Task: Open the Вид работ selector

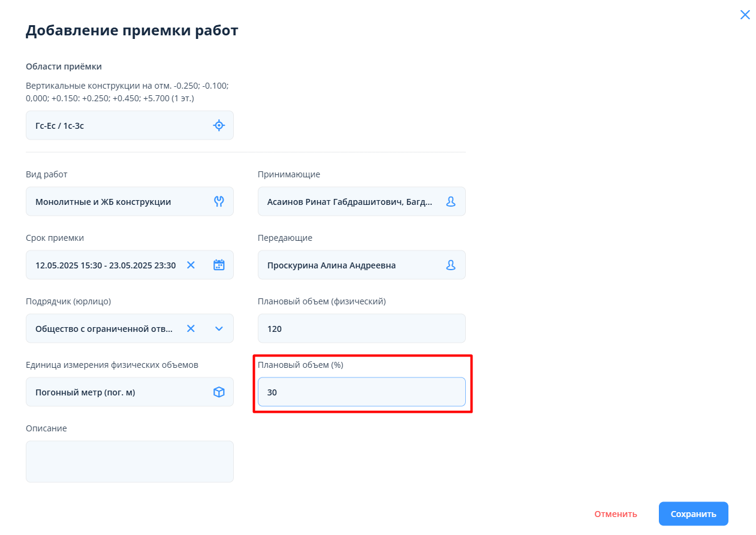Action: (x=114, y=202)
